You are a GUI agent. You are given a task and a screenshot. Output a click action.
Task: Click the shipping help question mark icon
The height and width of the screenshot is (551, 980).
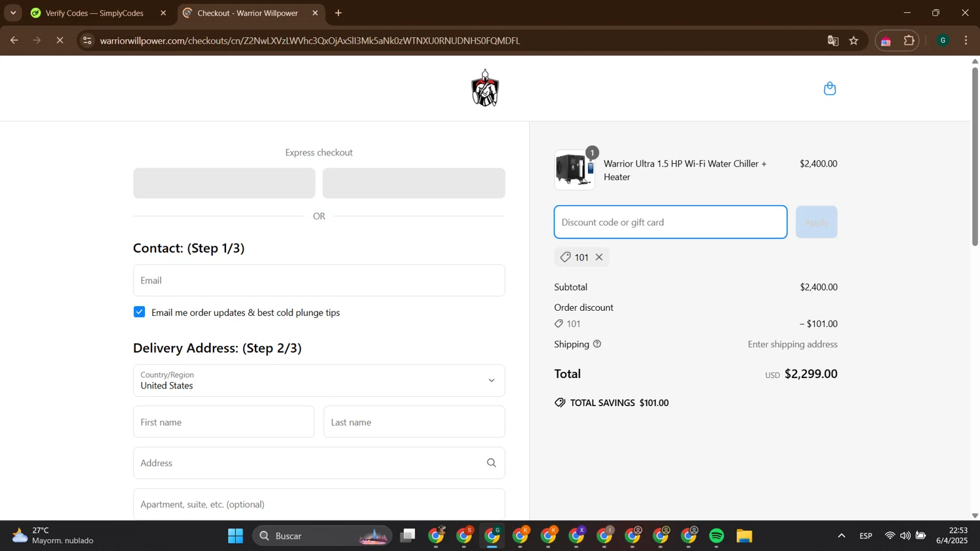[597, 344]
